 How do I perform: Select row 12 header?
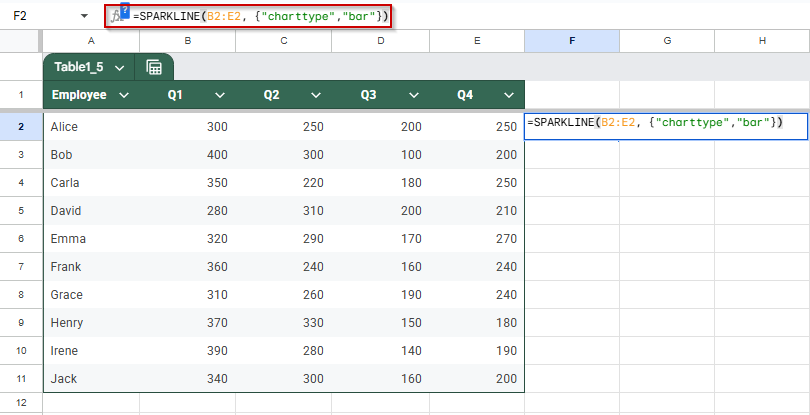tap(21, 402)
